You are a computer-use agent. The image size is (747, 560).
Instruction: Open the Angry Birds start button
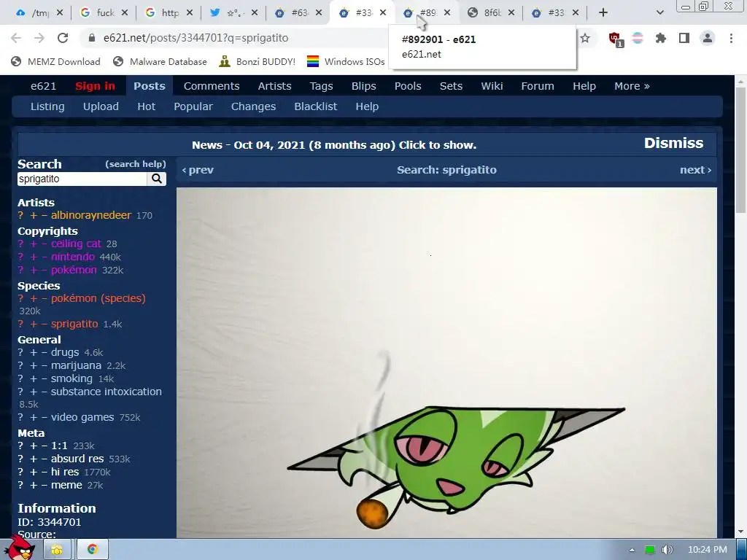click(19, 548)
